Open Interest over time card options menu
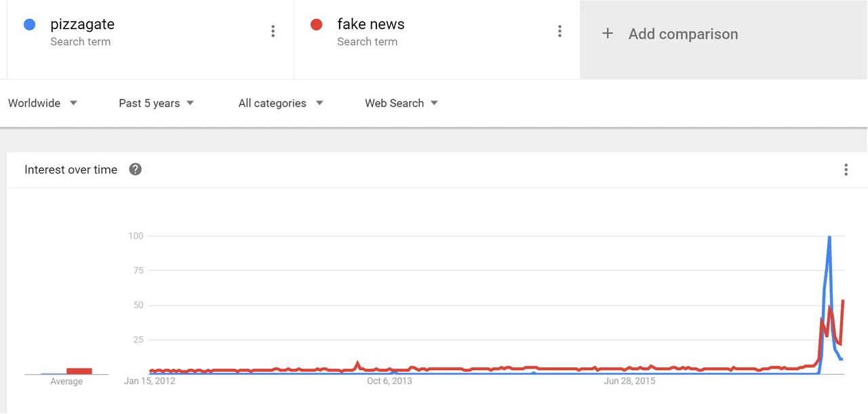The image size is (868, 414). pos(846,169)
